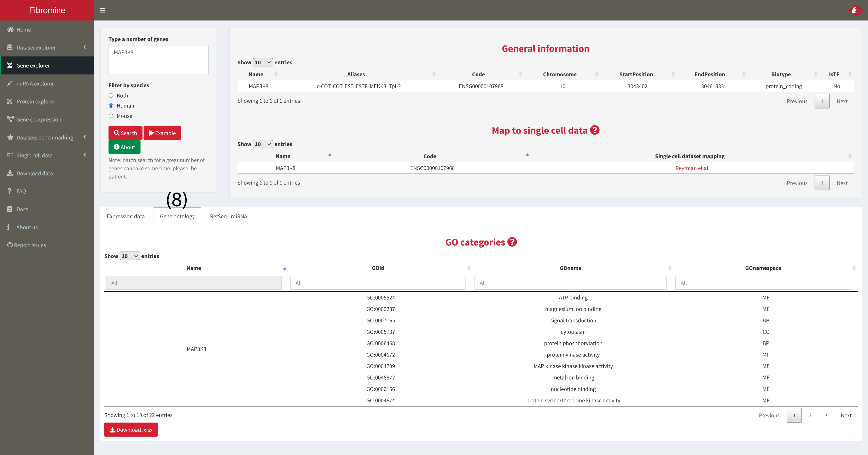Select the Human species radio button
This screenshot has width=868, height=455.
(111, 106)
